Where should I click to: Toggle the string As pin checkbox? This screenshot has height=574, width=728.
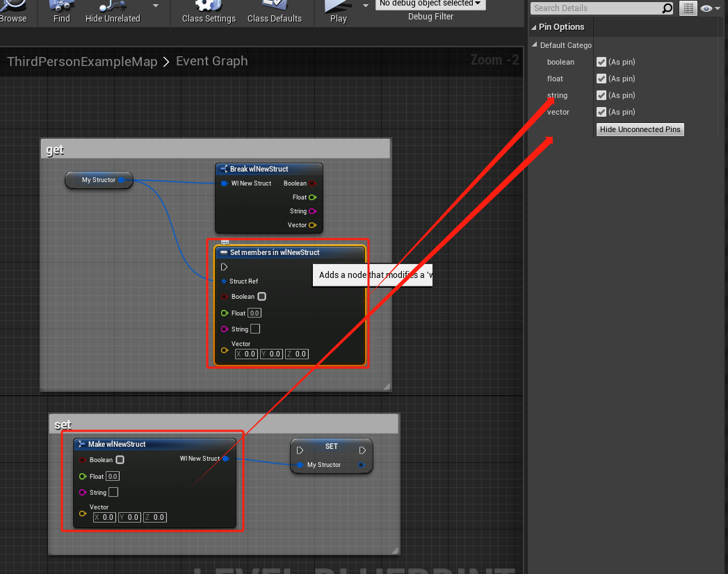601,95
